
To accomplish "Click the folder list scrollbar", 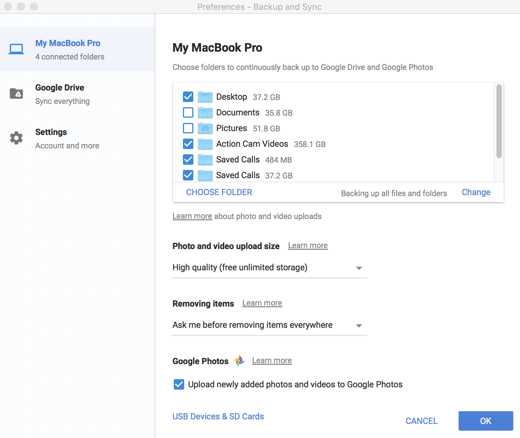I will point(499,121).
